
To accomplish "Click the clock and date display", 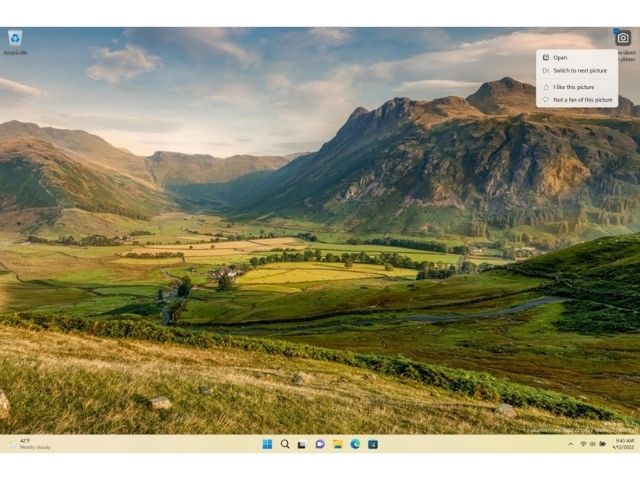I will 624,444.
